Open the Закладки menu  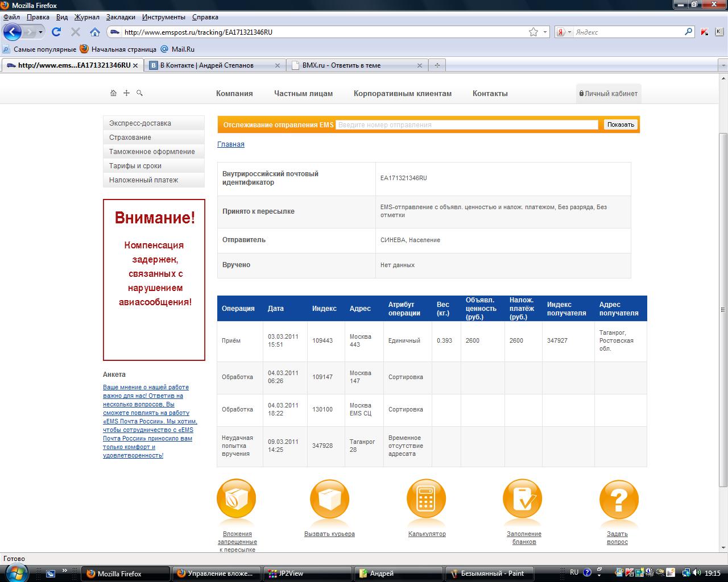pyautogui.click(x=121, y=17)
